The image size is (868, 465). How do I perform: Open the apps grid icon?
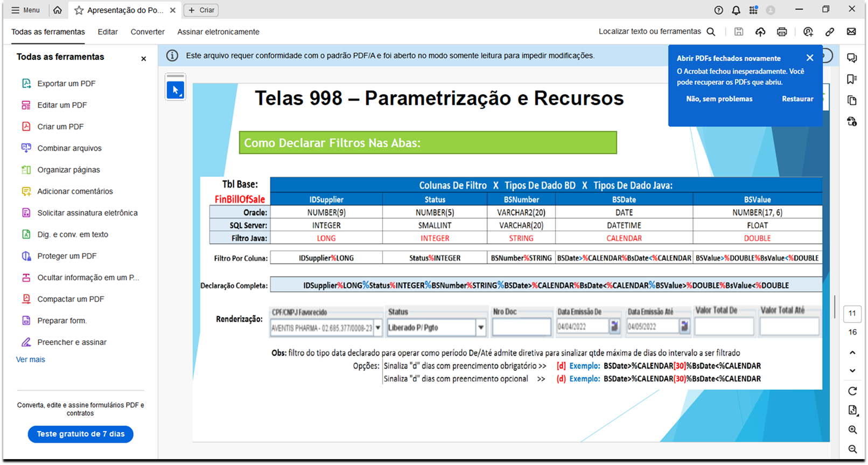pyautogui.click(x=753, y=10)
